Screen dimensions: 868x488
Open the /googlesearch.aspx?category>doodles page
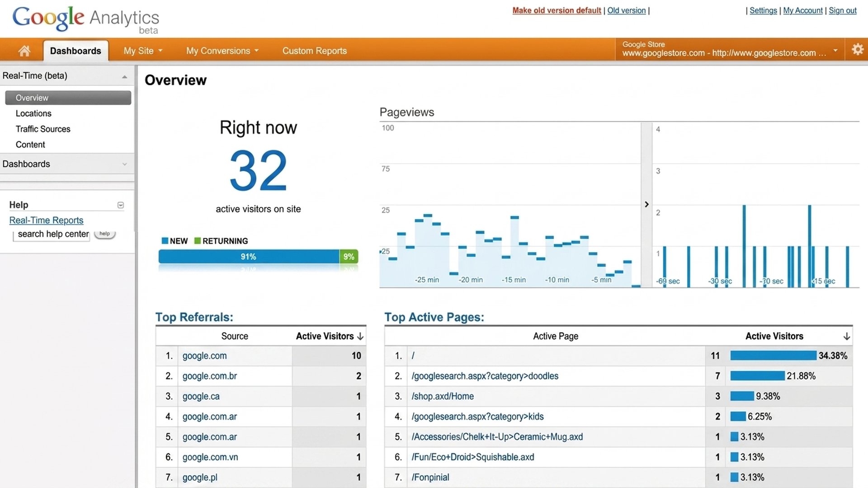pyautogui.click(x=485, y=376)
